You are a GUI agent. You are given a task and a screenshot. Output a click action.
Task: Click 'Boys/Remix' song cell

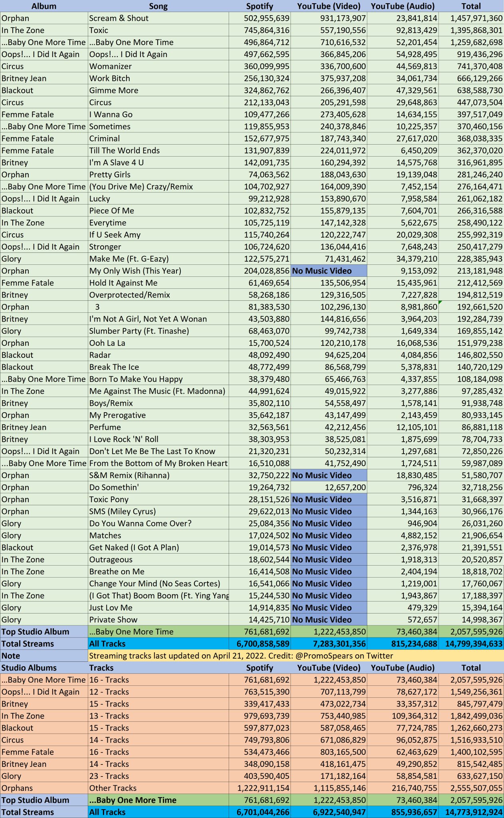tap(158, 403)
